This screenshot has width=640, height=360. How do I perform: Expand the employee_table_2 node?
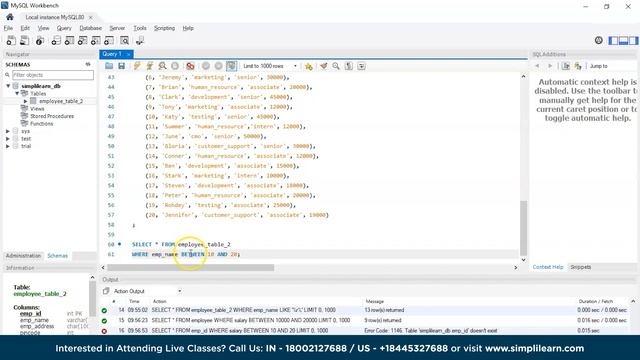pos(26,101)
